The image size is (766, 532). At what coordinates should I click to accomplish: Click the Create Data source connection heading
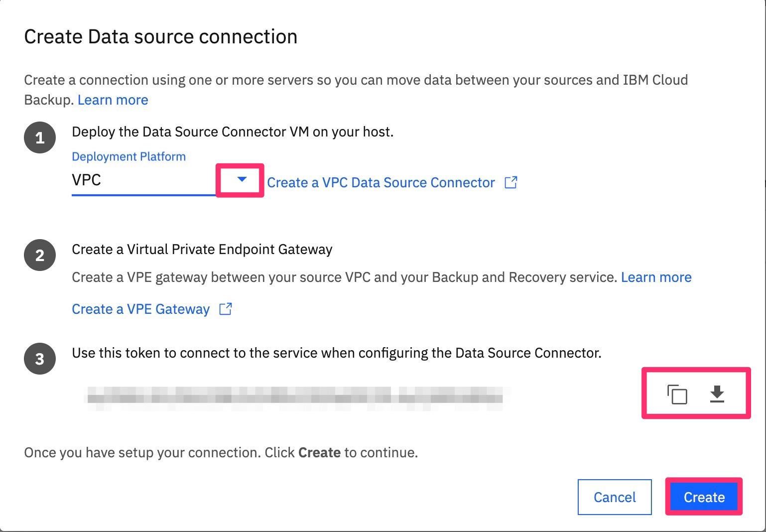(x=160, y=37)
